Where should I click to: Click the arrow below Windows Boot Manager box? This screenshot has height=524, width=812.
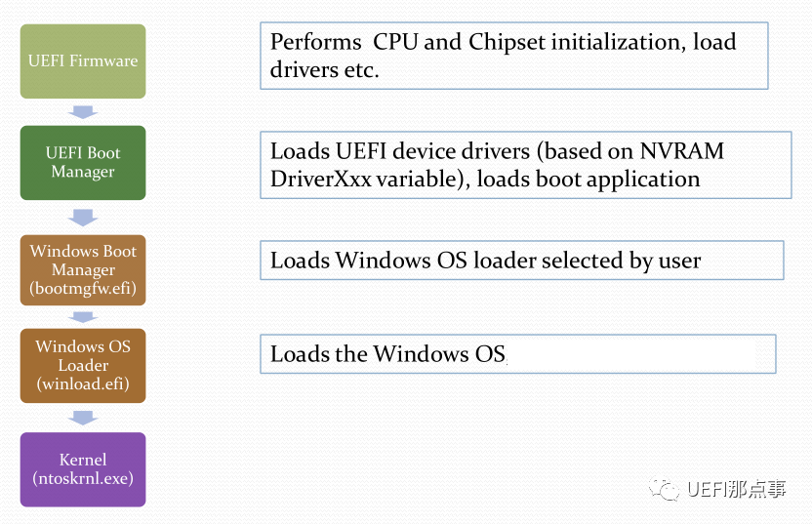(84, 317)
